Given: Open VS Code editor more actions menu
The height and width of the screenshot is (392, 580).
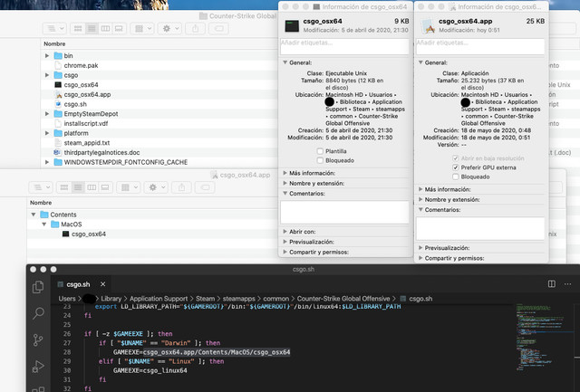Looking at the screenshot, I should [568, 283].
